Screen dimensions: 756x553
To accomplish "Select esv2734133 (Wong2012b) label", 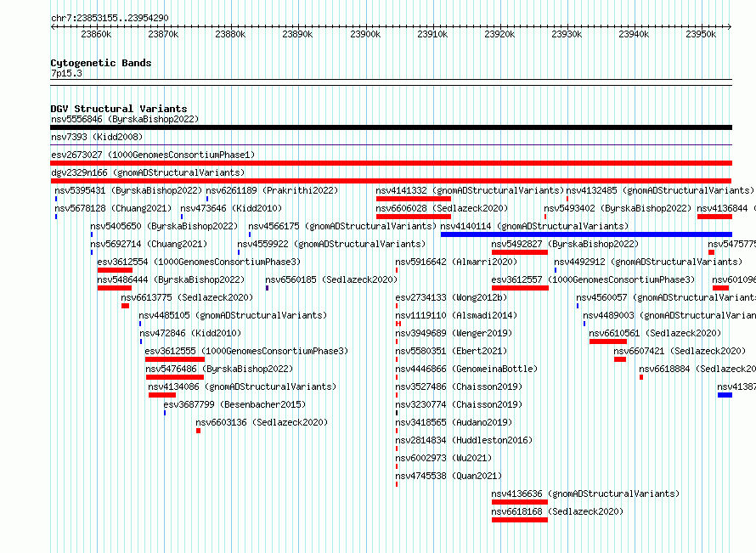I will click(x=451, y=297).
